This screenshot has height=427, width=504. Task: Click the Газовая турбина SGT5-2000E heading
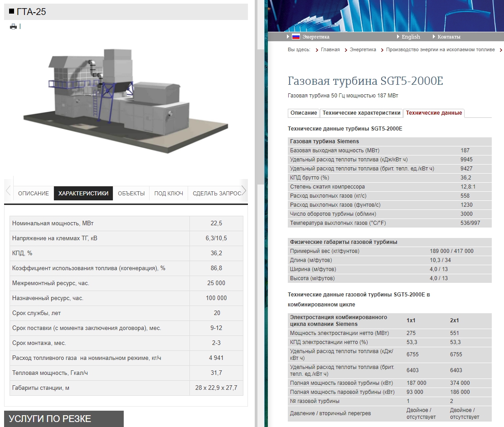pyautogui.click(x=365, y=81)
